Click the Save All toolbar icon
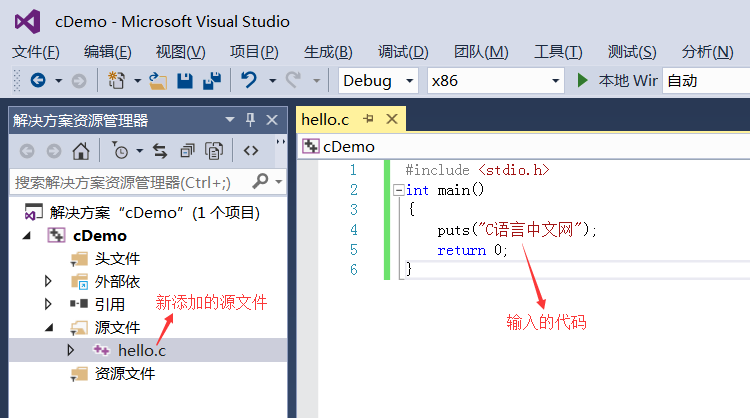Screen dimensions: 750x418 (x=211, y=81)
